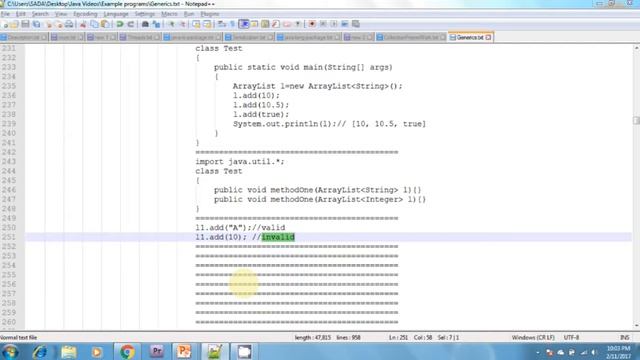Save the current document via toolbar
Image resolution: width=640 pixels, height=360 pixels.
click(x=25, y=24)
